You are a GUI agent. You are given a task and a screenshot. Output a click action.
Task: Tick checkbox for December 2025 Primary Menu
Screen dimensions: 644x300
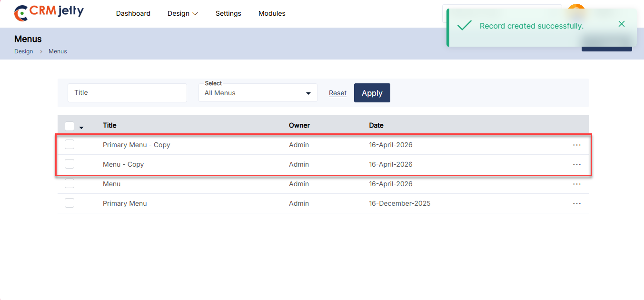pyautogui.click(x=69, y=203)
